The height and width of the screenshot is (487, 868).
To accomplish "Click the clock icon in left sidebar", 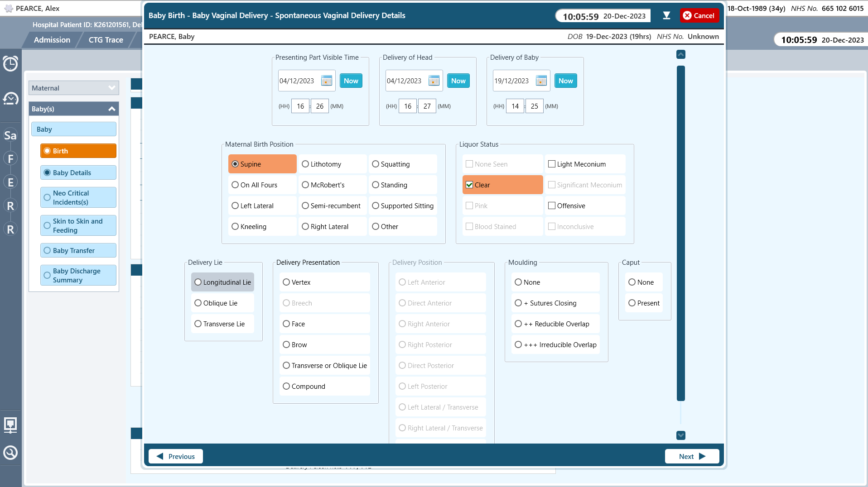I will (x=10, y=64).
